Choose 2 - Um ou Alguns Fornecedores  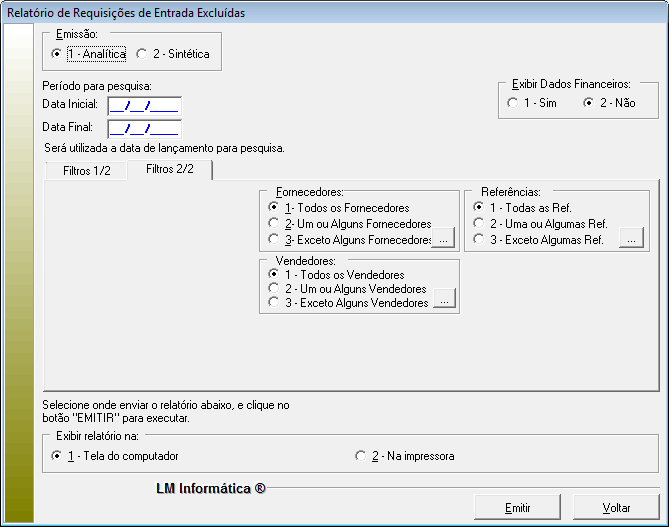[x=274, y=224]
